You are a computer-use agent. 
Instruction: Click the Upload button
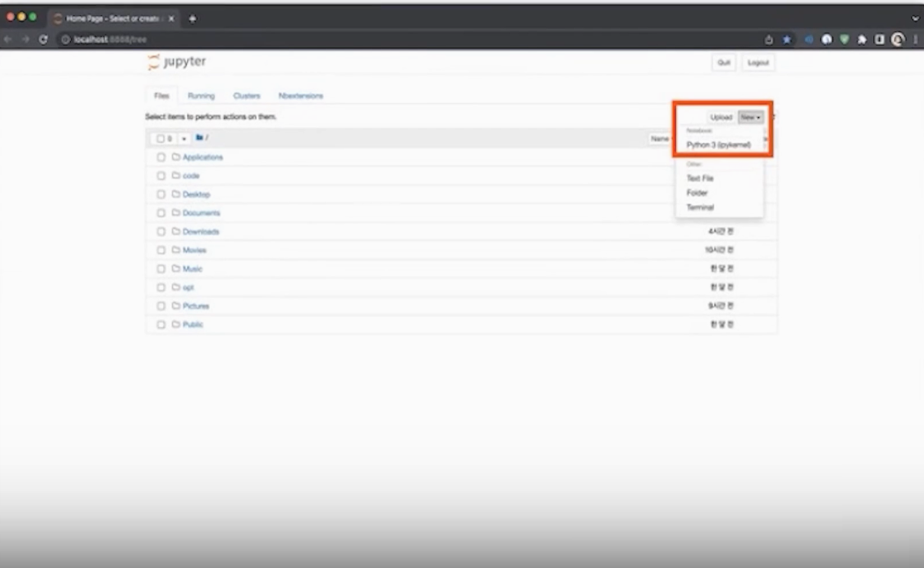pyautogui.click(x=721, y=117)
